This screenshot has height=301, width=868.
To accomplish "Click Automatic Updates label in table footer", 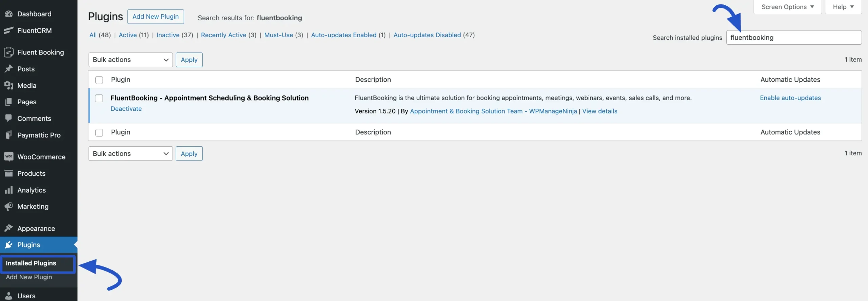I will click(x=790, y=132).
